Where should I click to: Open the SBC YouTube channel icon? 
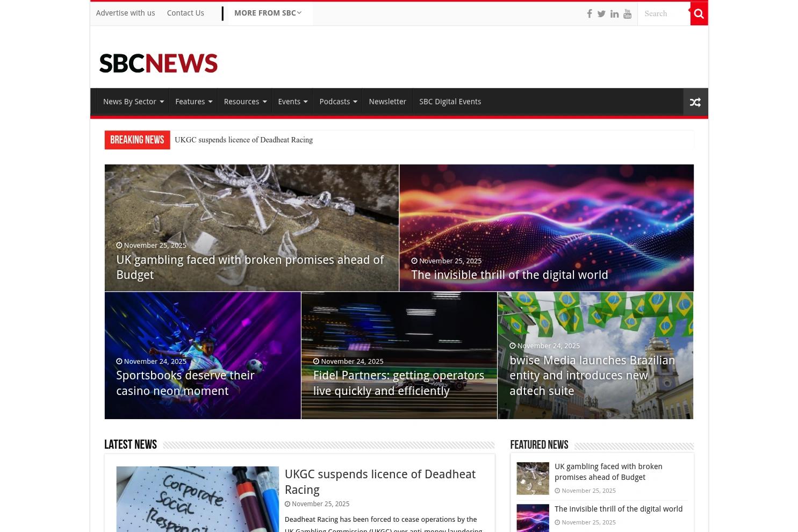coord(627,14)
